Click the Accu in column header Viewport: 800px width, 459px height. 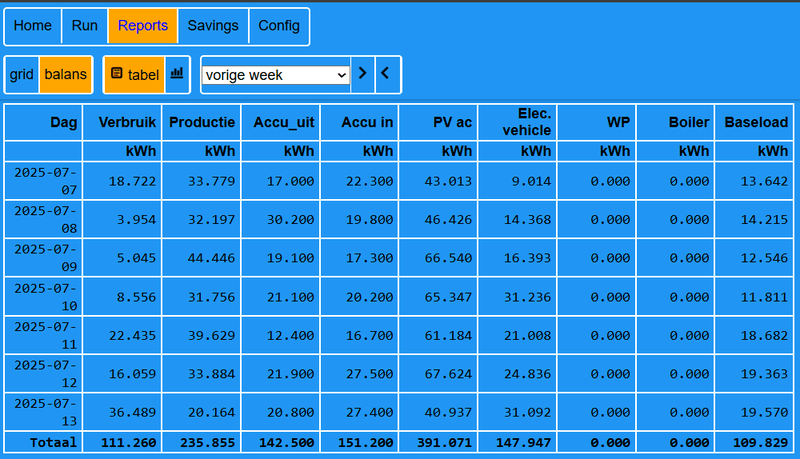click(x=359, y=122)
